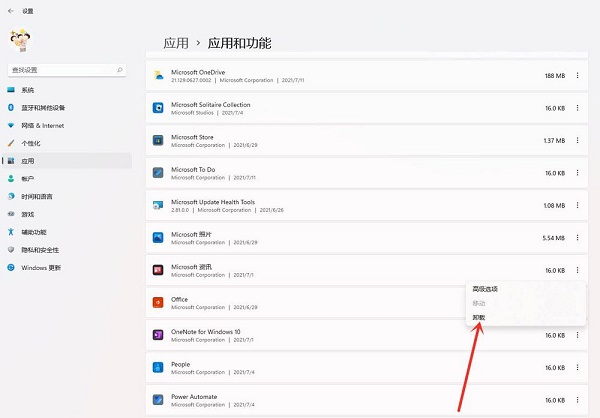This screenshot has width=600, height=418.
Task: Click the 188 MB size of OneDrive
Action: (555, 76)
